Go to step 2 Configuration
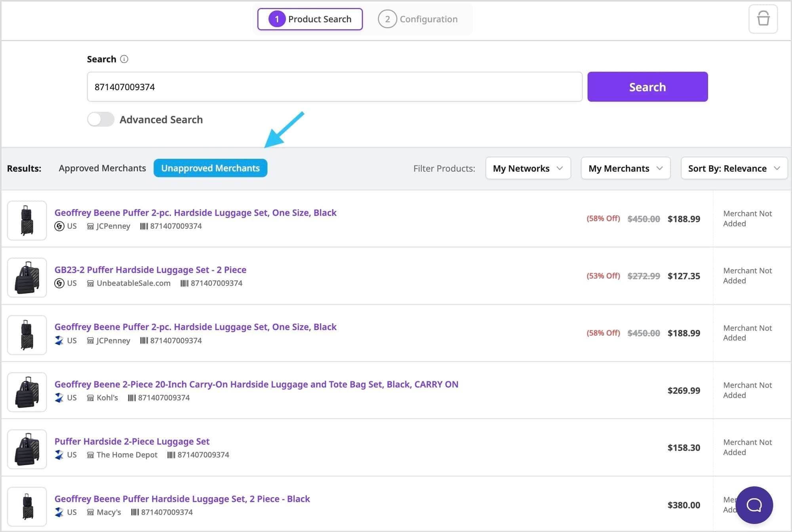This screenshot has height=532, width=792. pyautogui.click(x=418, y=19)
